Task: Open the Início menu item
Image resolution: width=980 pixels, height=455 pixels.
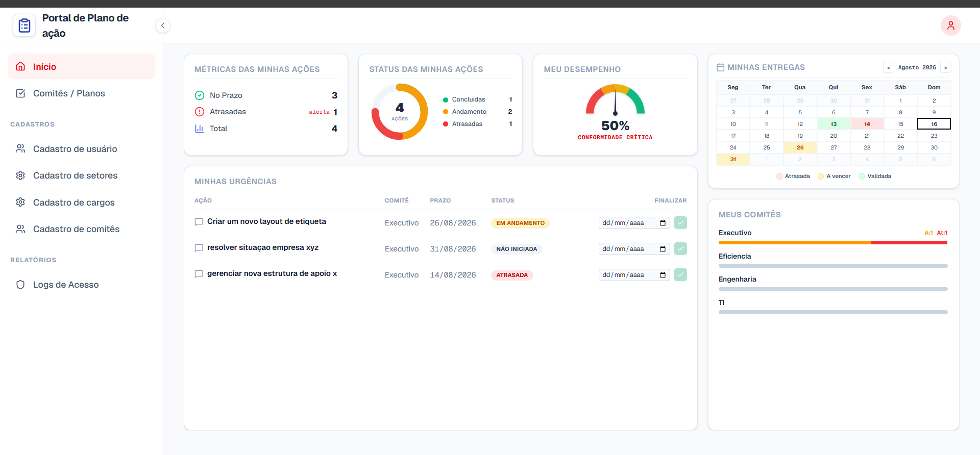Action: click(81, 67)
